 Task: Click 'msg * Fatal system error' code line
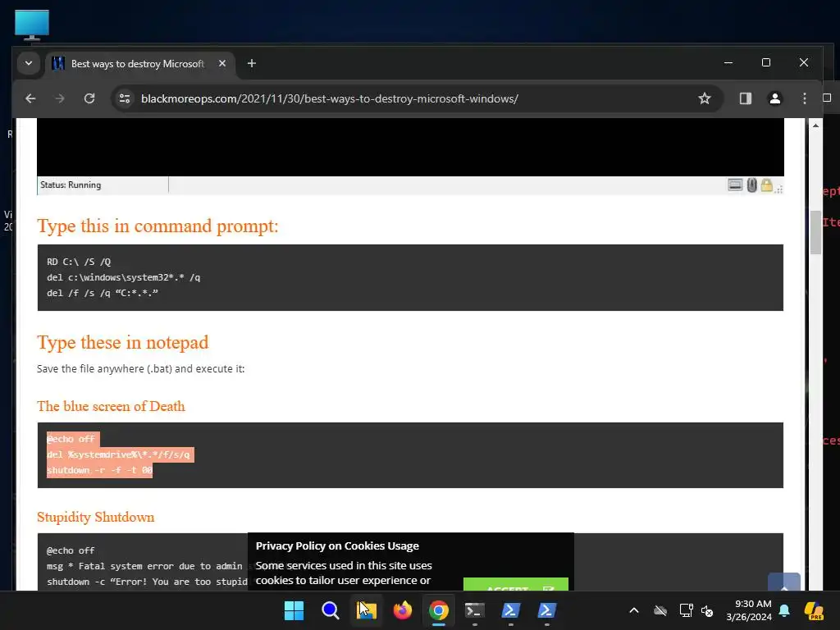[144, 566]
